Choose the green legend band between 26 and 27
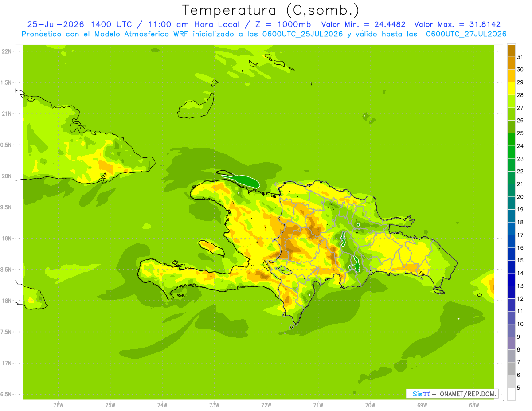Screen dimensions: 532x411 [x=511, y=114]
